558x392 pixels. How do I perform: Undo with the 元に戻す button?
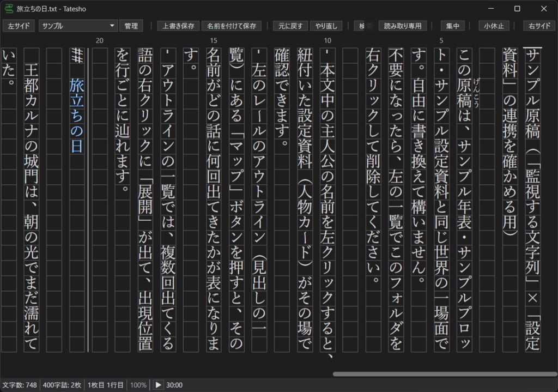pyautogui.click(x=290, y=26)
